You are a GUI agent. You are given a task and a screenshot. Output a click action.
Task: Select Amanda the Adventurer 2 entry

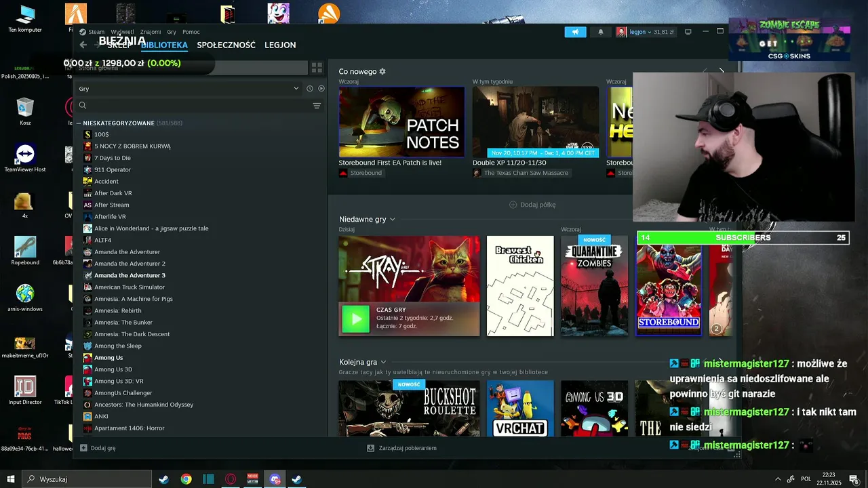pos(130,264)
